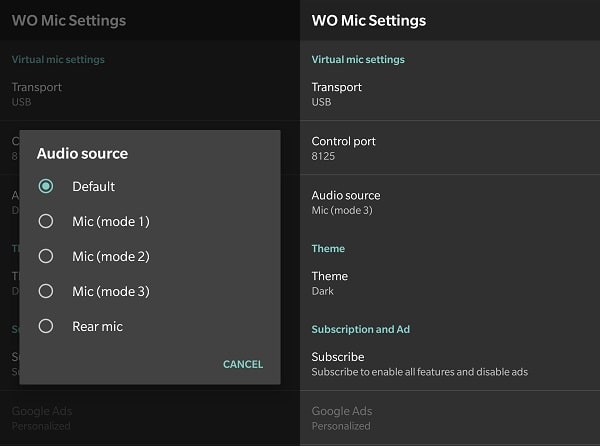
Task: Choose Mic (mode 3) radio option
Action: (x=46, y=291)
